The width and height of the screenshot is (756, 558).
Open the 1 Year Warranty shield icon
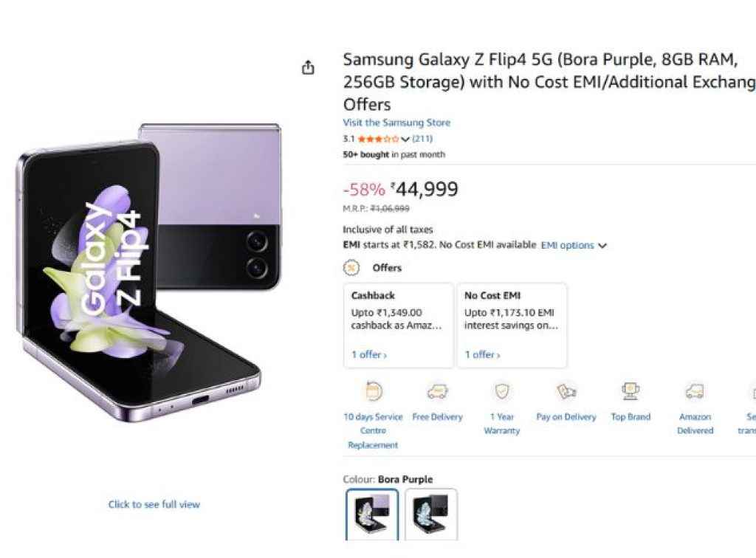(501, 393)
